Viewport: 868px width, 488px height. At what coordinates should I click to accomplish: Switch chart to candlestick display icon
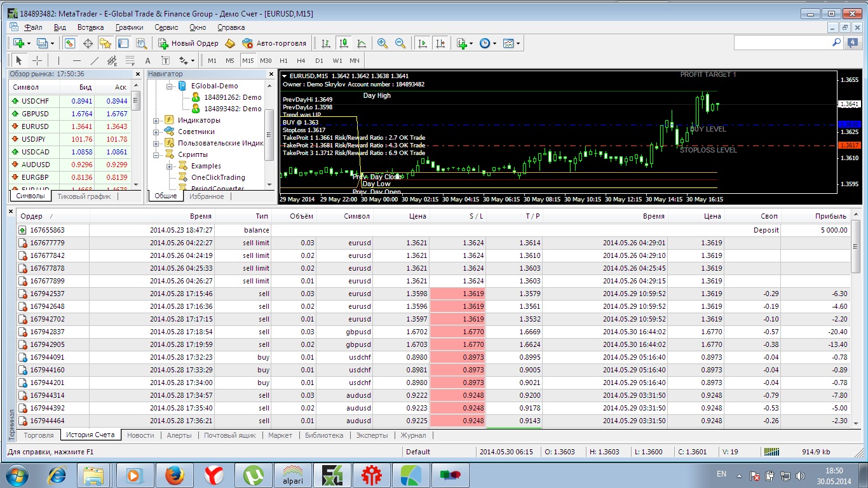click(x=344, y=43)
